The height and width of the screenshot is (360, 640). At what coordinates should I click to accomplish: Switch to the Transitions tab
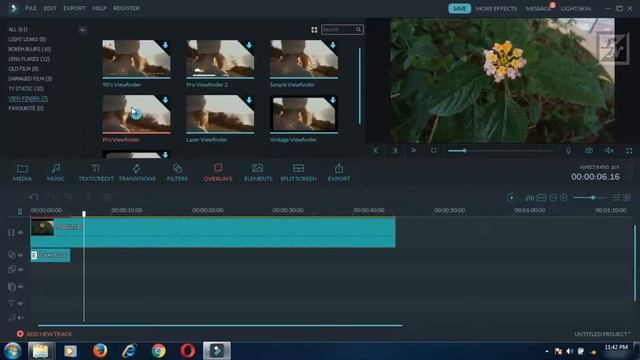tap(137, 173)
